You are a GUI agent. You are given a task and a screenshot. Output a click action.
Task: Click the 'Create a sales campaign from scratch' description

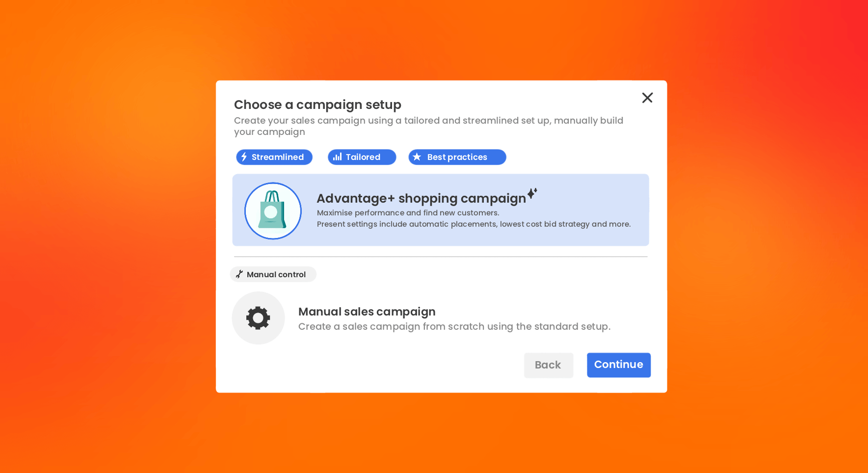[x=454, y=327]
